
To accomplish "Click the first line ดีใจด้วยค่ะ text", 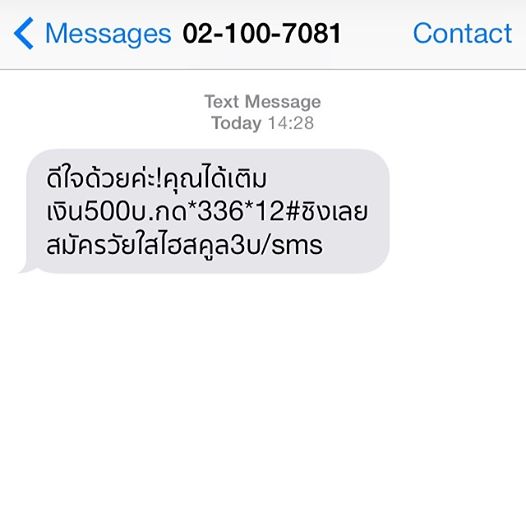I will 101,177.
